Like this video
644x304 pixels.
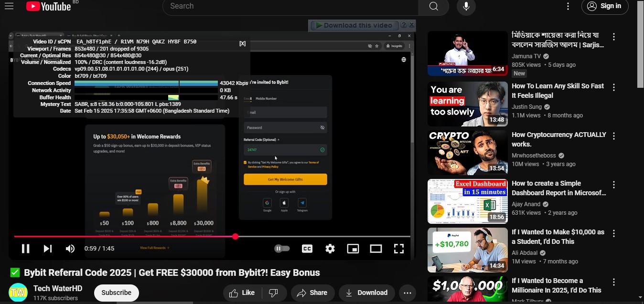(x=242, y=293)
